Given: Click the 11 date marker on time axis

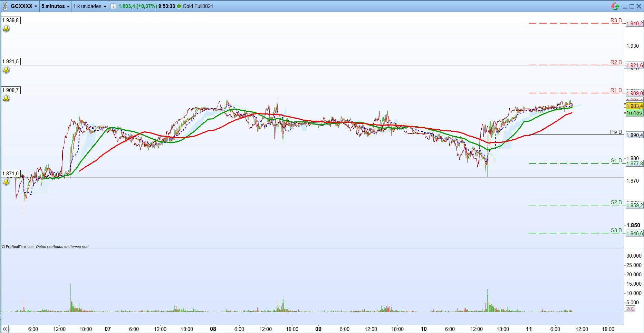Looking at the screenshot, I should (529, 329).
